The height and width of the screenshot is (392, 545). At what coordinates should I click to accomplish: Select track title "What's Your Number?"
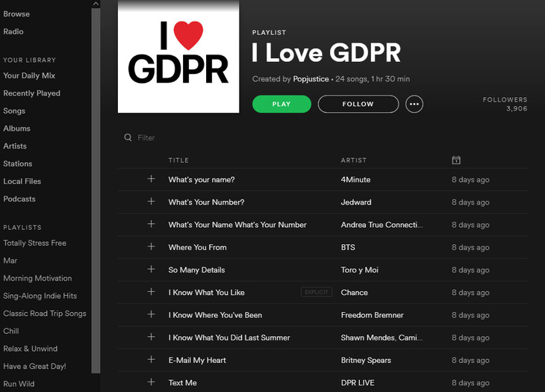tap(206, 202)
